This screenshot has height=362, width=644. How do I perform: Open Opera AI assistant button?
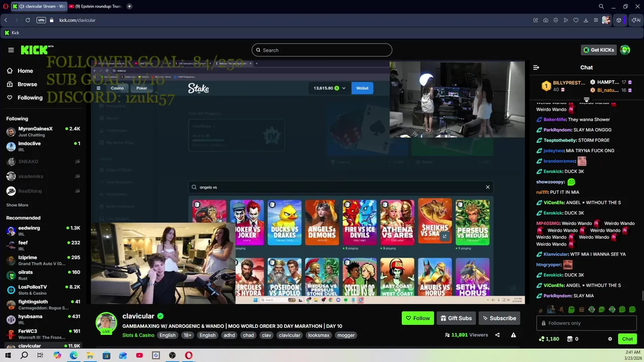636,20
